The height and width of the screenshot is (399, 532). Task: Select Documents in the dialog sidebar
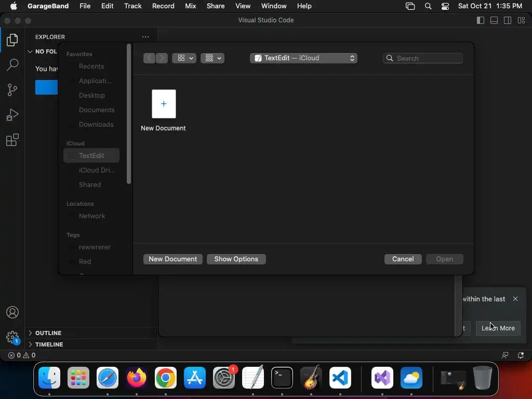[x=91, y=110]
